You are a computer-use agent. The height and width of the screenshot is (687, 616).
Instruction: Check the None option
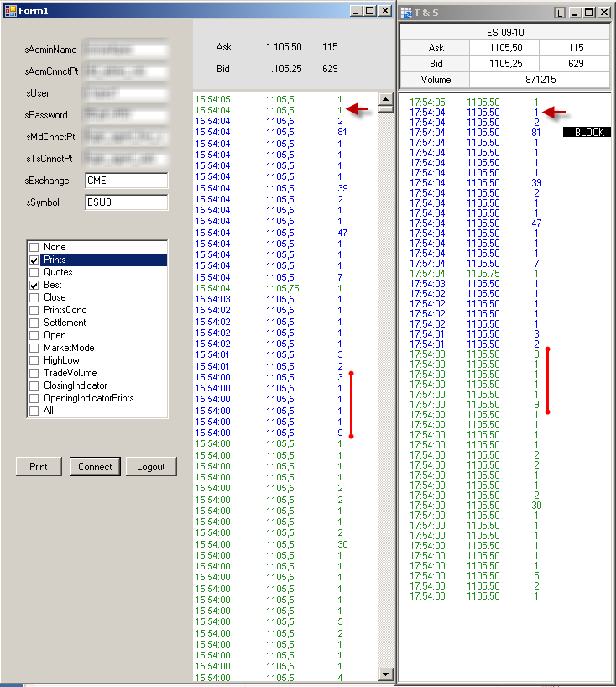(x=34, y=247)
